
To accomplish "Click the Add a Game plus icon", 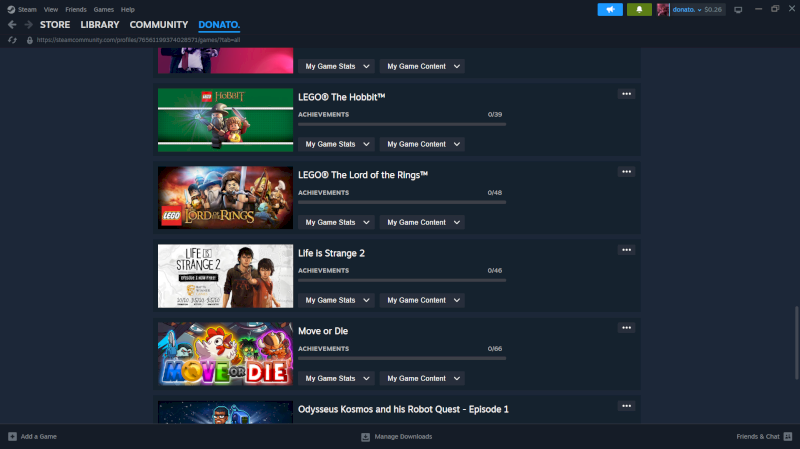I will (x=12, y=436).
